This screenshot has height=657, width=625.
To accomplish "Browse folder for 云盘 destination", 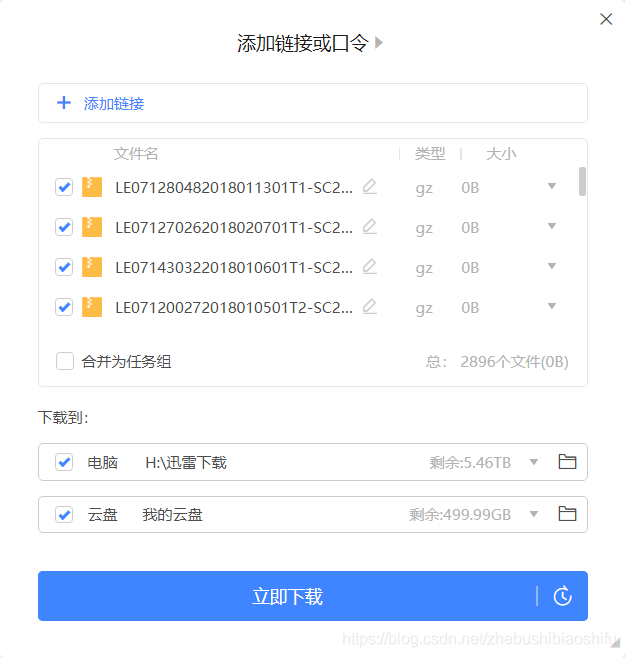I will click(568, 514).
